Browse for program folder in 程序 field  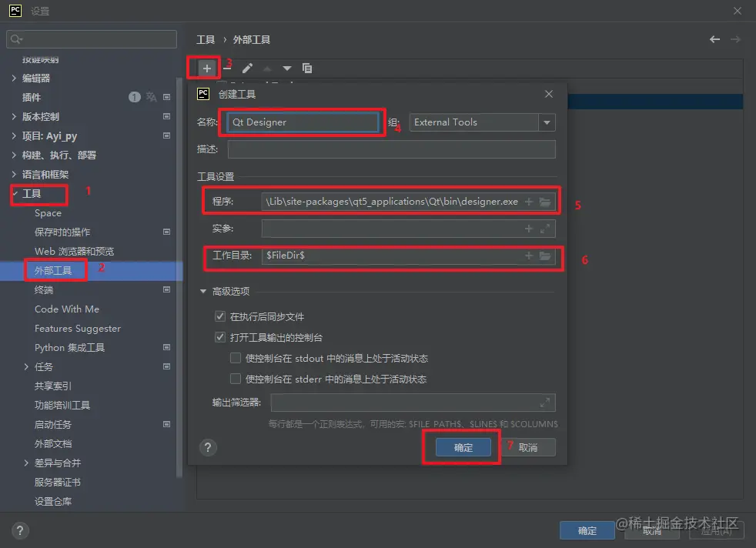pyautogui.click(x=545, y=202)
